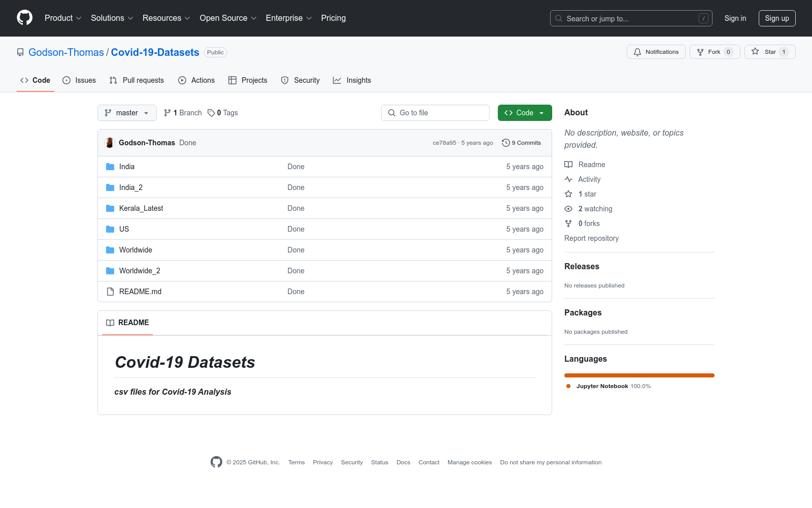812x508 pixels.
Task: Open the Status footer link
Action: point(380,462)
